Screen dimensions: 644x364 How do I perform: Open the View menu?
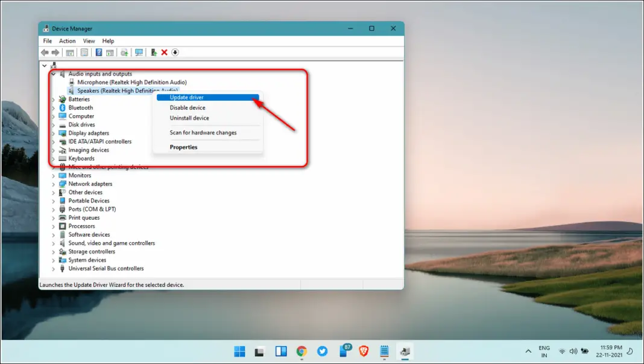pos(89,40)
